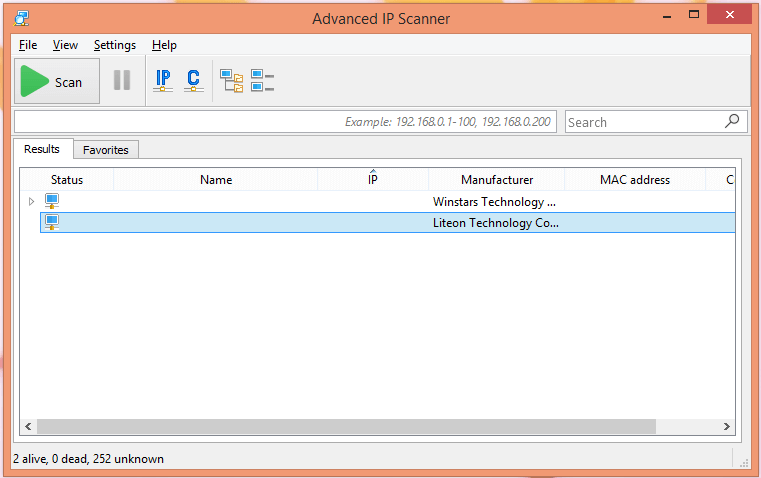
Task: Open the Help menu
Action: point(164,45)
